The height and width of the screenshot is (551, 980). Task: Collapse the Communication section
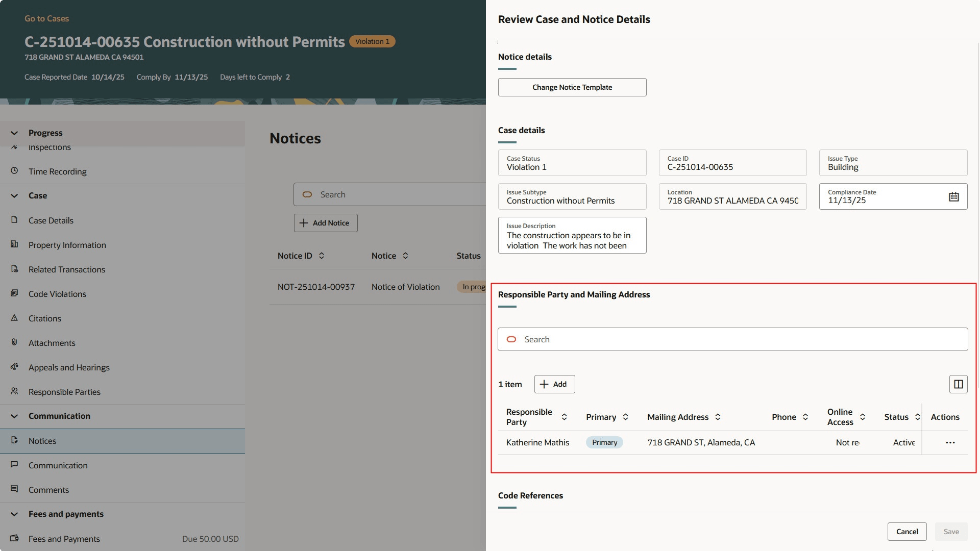click(x=14, y=416)
